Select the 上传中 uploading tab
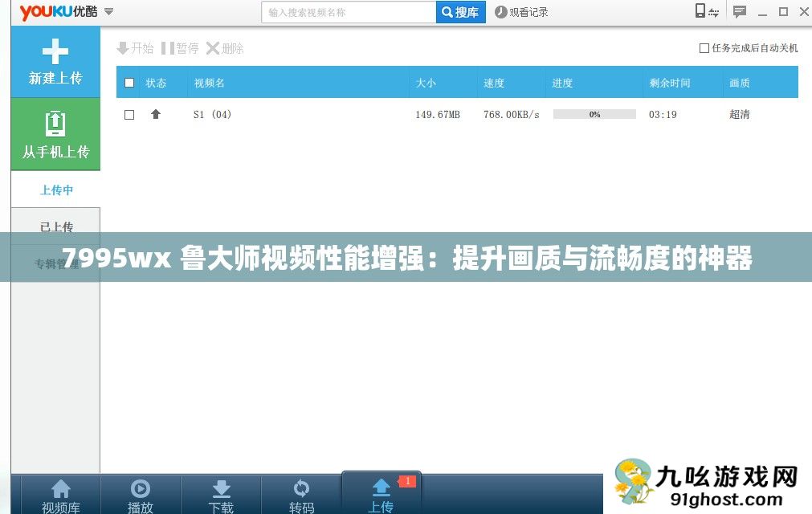The width and height of the screenshot is (812, 514). [x=56, y=190]
